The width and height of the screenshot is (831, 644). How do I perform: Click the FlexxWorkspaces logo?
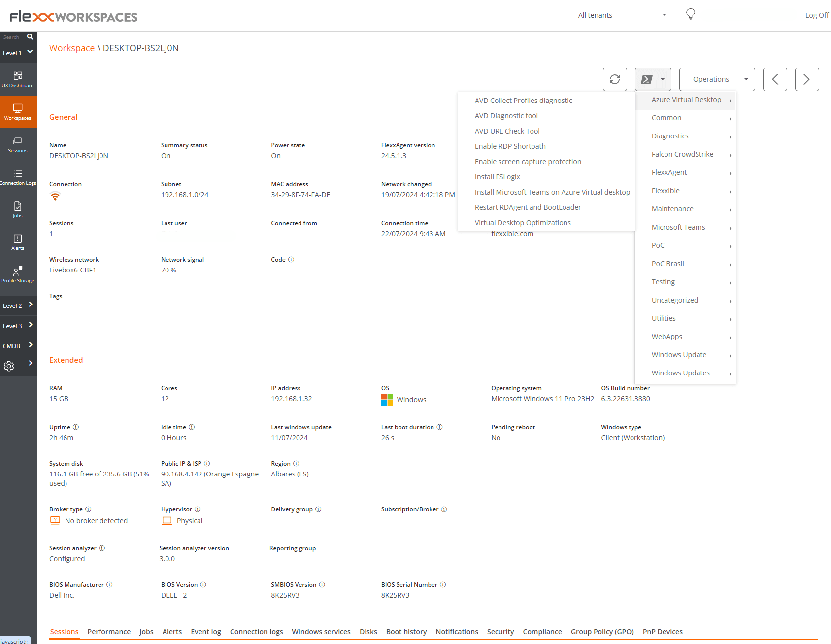coord(73,16)
